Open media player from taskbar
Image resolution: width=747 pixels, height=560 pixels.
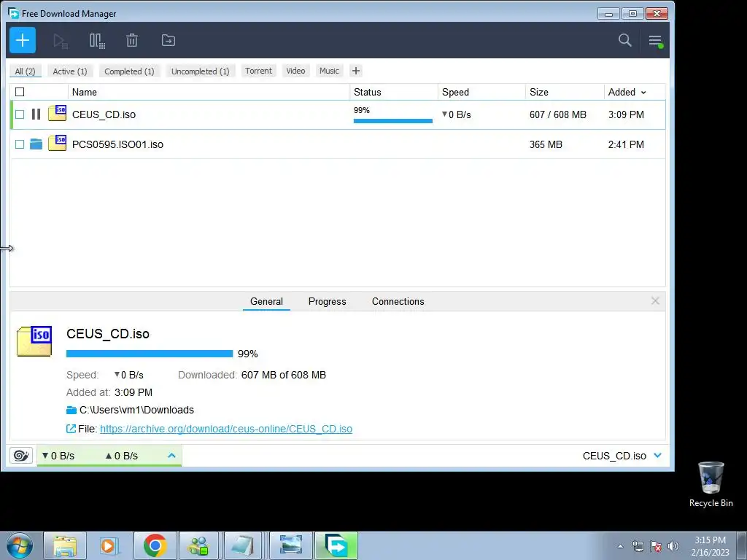pos(109,545)
